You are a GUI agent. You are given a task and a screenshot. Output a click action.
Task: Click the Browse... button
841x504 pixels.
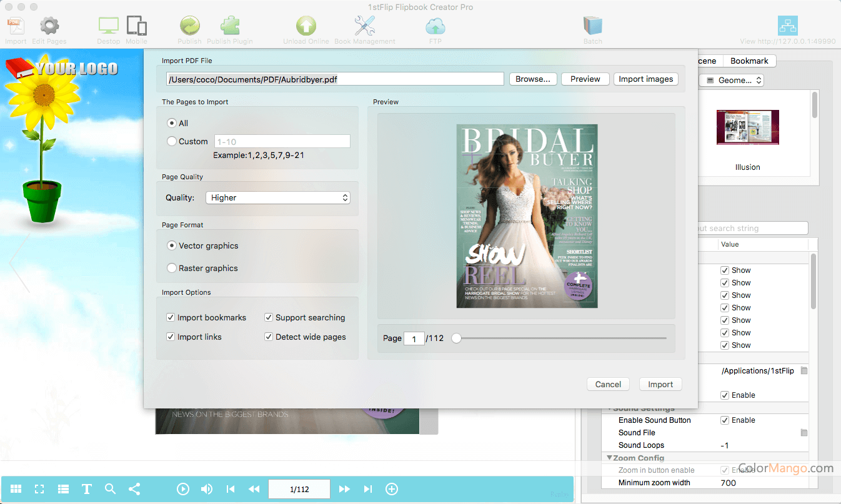(x=532, y=79)
